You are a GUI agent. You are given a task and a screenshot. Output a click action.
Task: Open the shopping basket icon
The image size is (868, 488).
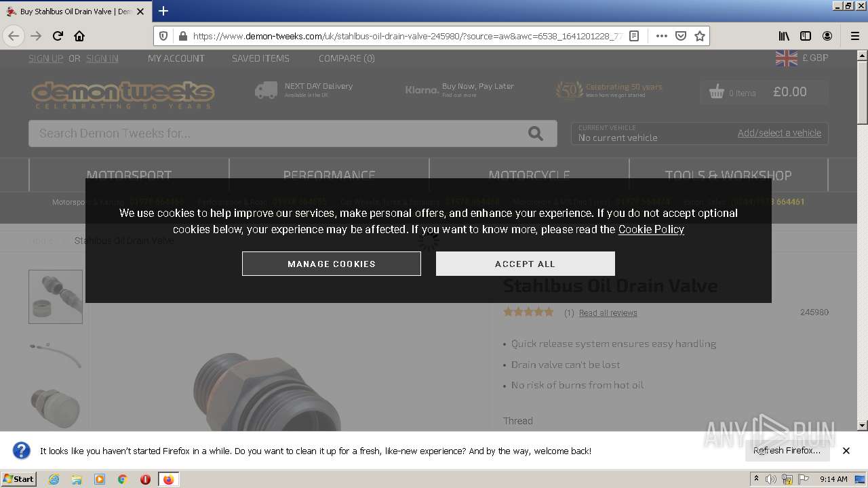click(x=717, y=92)
